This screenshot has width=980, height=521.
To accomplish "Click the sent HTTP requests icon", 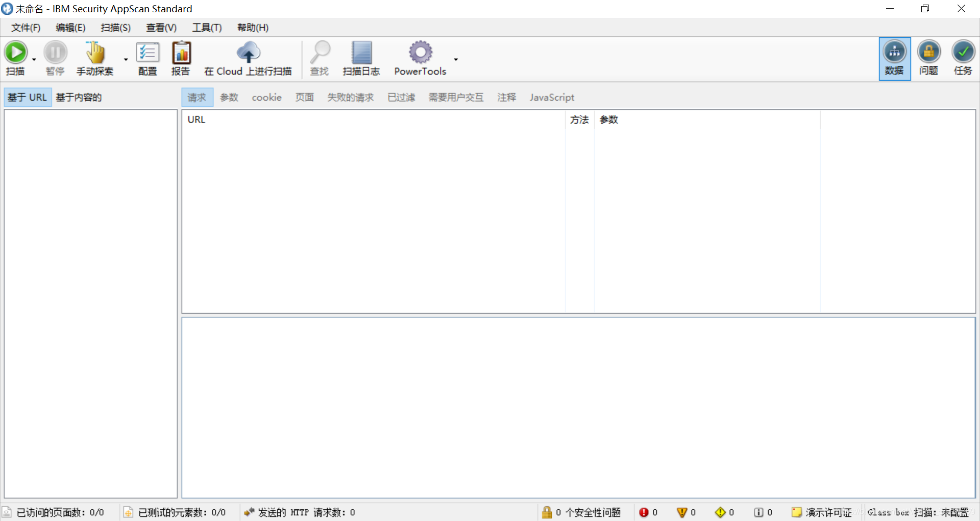I will (249, 512).
